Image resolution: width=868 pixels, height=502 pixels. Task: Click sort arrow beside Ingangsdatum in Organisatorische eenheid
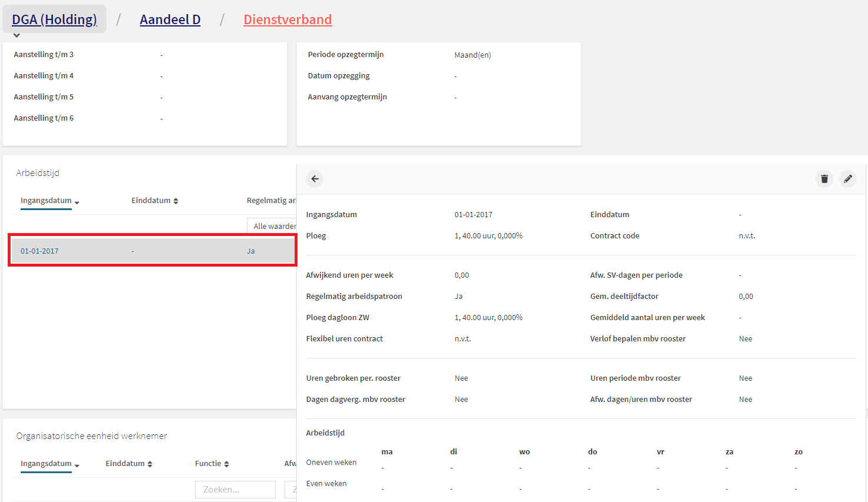pyautogui.click(x=77, y=465)
